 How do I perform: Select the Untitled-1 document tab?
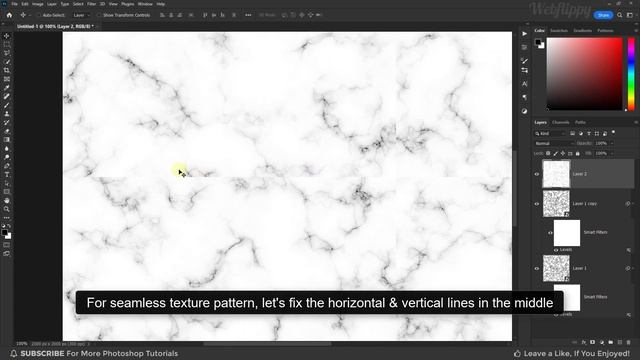[x=55, y=27]
